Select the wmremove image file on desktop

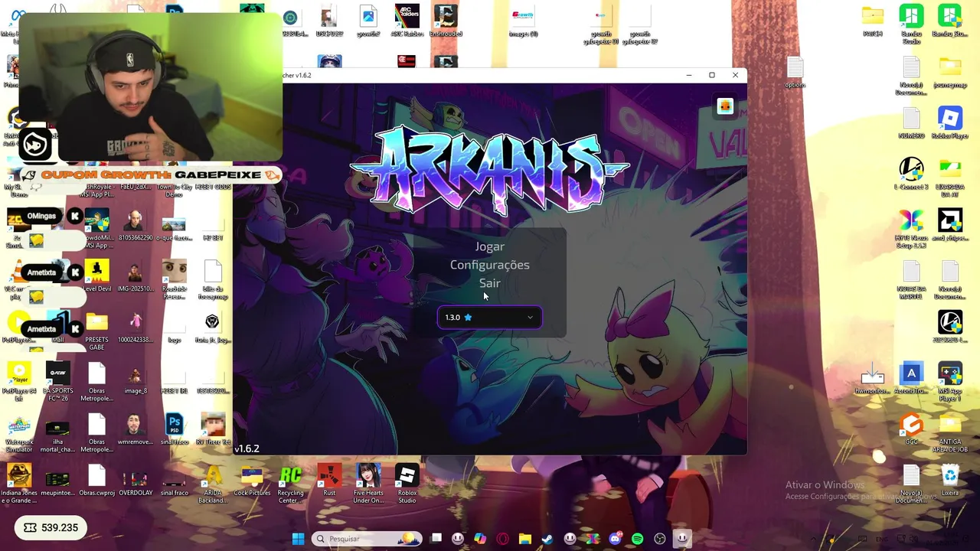point(136,429)
